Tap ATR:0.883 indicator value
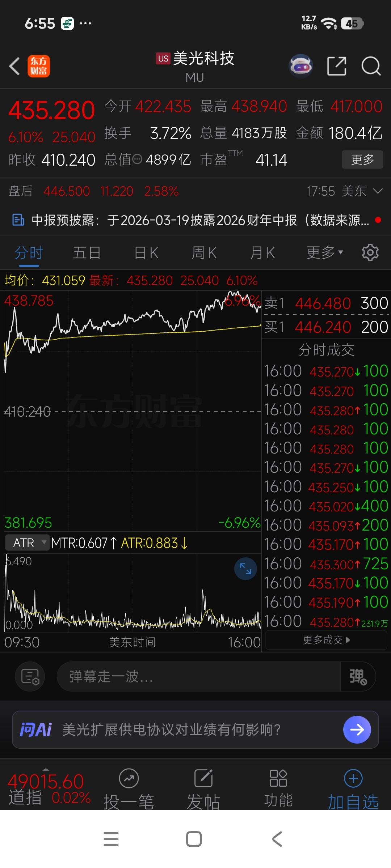Viewport: 391px width, 868px height. [155, 543]
